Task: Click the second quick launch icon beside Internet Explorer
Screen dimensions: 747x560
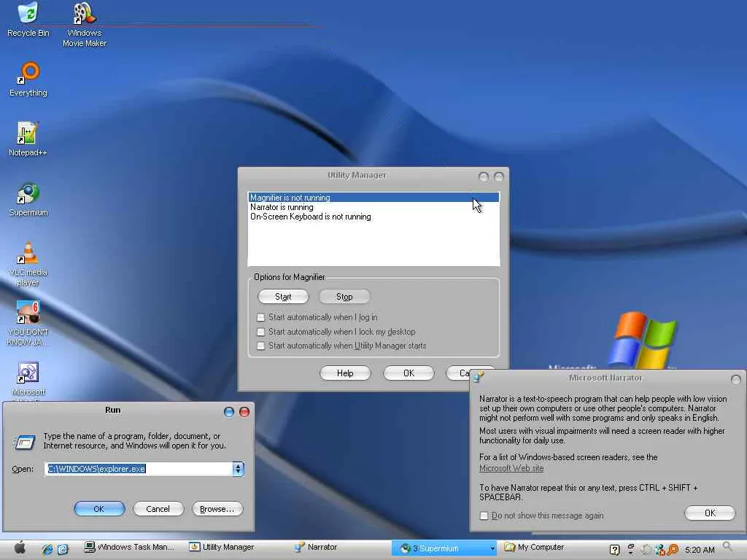Action: (63, 549)
